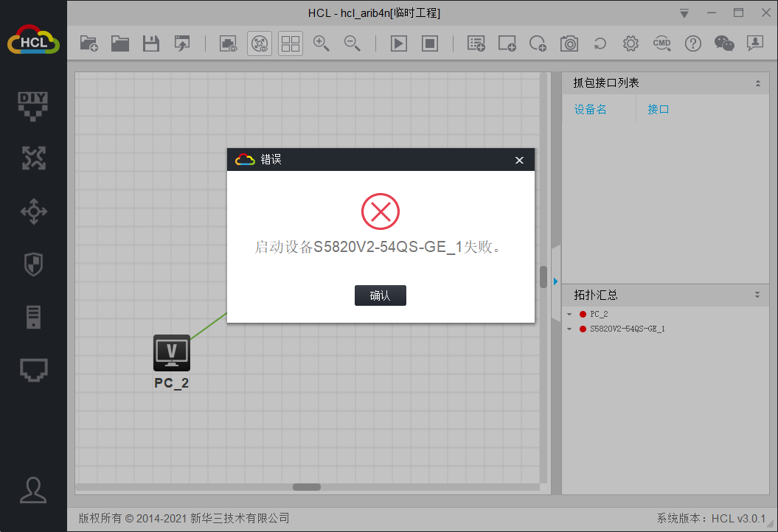778x532 pixels.
Task: Start all devices with play button
Action: (x=399, y=43)
